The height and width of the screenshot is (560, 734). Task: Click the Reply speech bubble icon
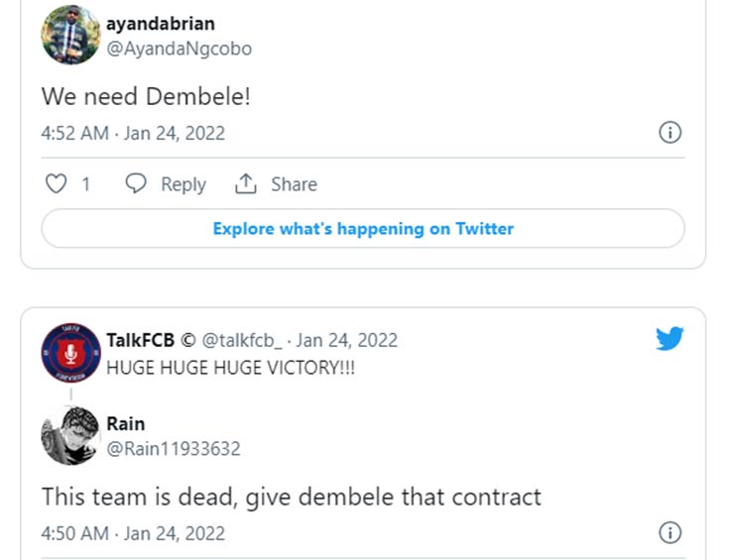tap(137, 184)
